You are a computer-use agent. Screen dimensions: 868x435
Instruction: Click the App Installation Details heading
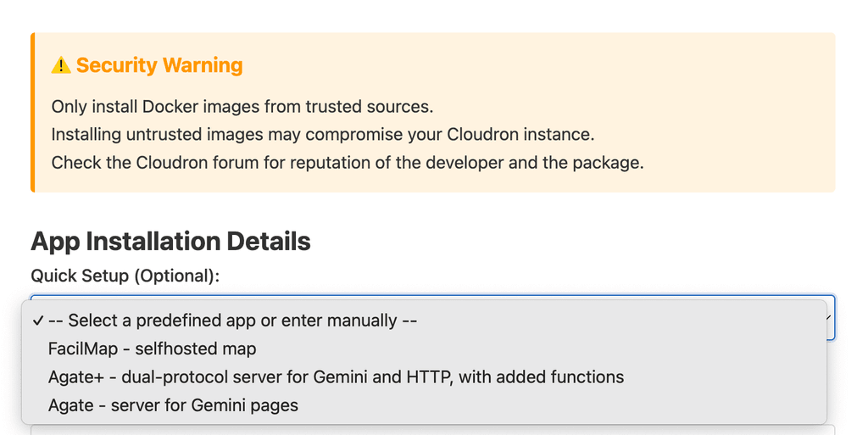point(170,241)
